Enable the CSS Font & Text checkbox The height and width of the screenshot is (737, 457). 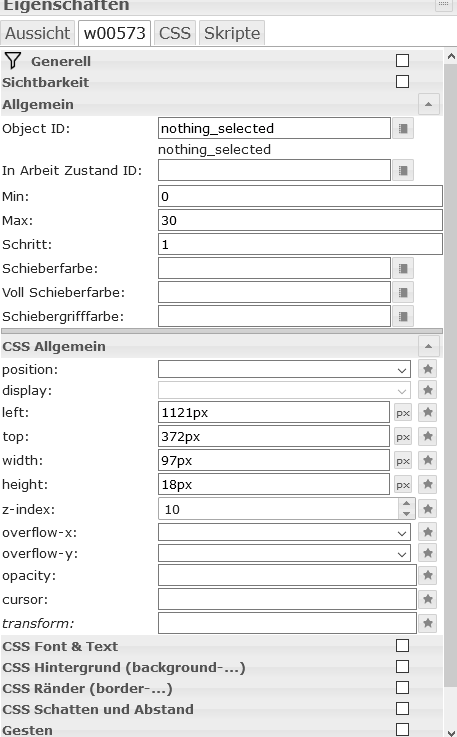pos(402,646)
